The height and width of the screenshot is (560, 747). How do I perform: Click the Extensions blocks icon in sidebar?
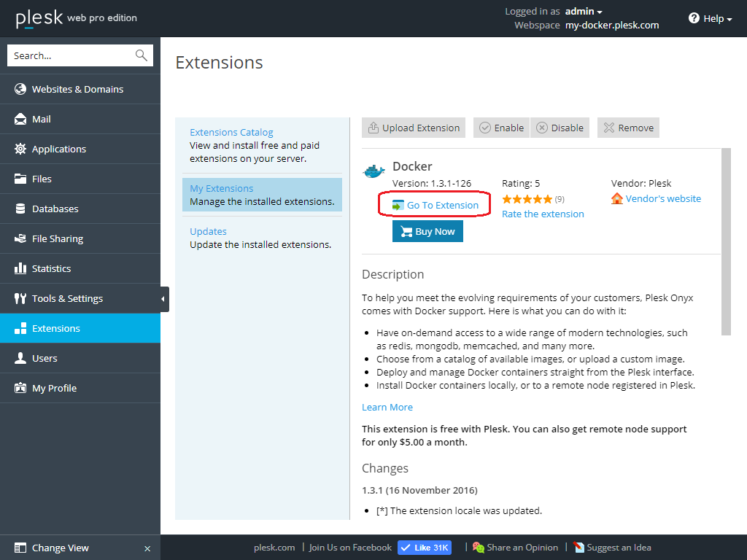pyautogui.click(x=20, y=329)
